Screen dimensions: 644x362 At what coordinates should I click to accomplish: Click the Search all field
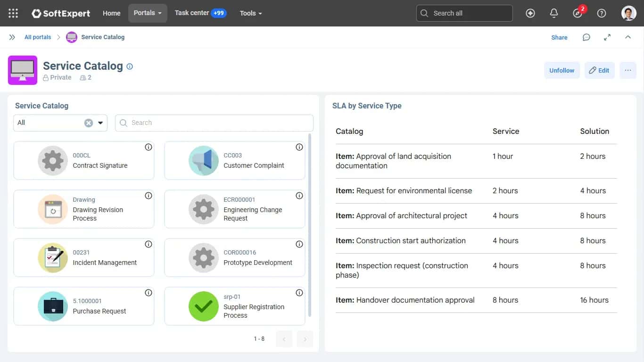[464, 13]
